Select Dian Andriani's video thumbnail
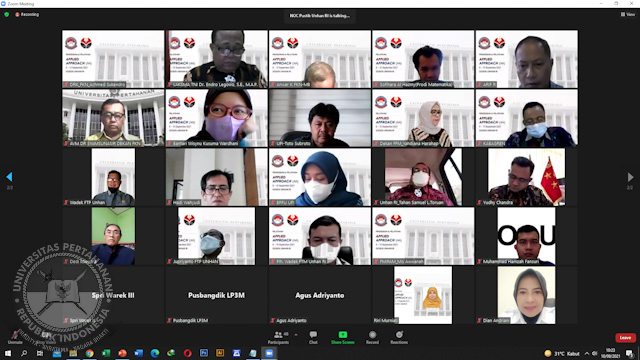This screenshot has height=360, width=640. (x=527, y=295)
